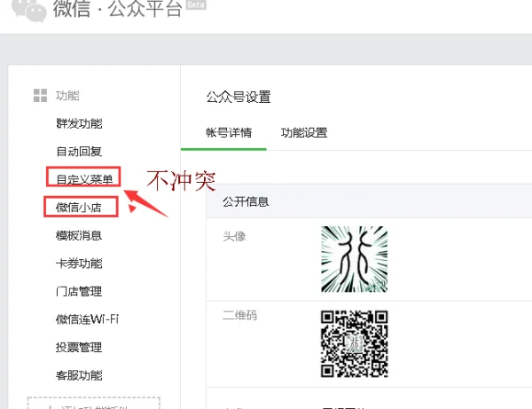Switch to the 功能设置 tab
The height and width of the screenshot is (409, 532).
(x=304, y=132)
